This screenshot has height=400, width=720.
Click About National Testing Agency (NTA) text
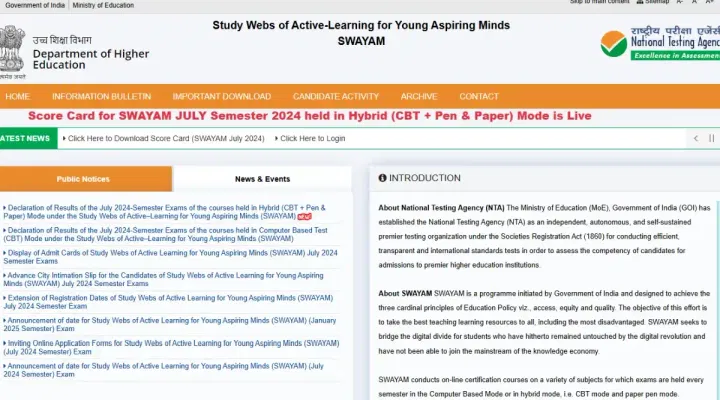[x=441, y=208]
